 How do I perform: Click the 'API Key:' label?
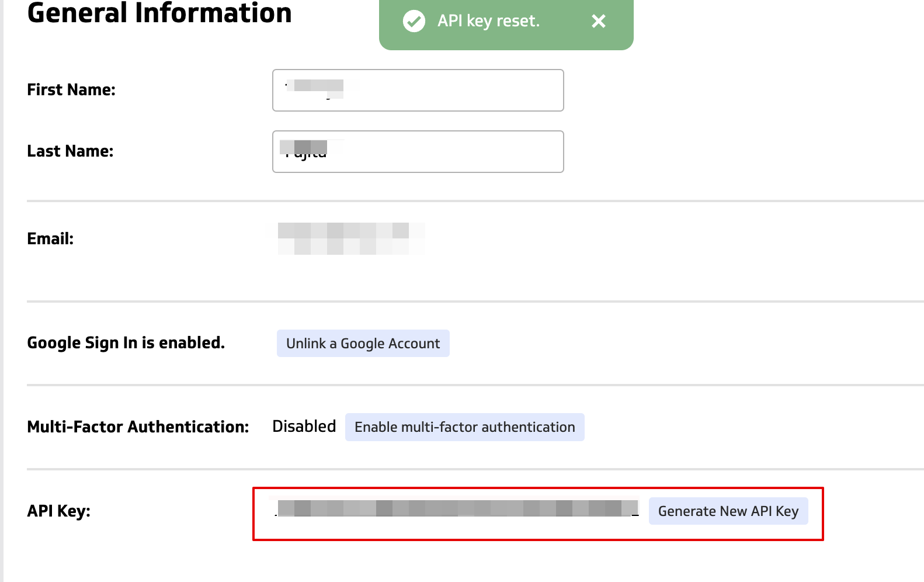[x=58, y=511]
